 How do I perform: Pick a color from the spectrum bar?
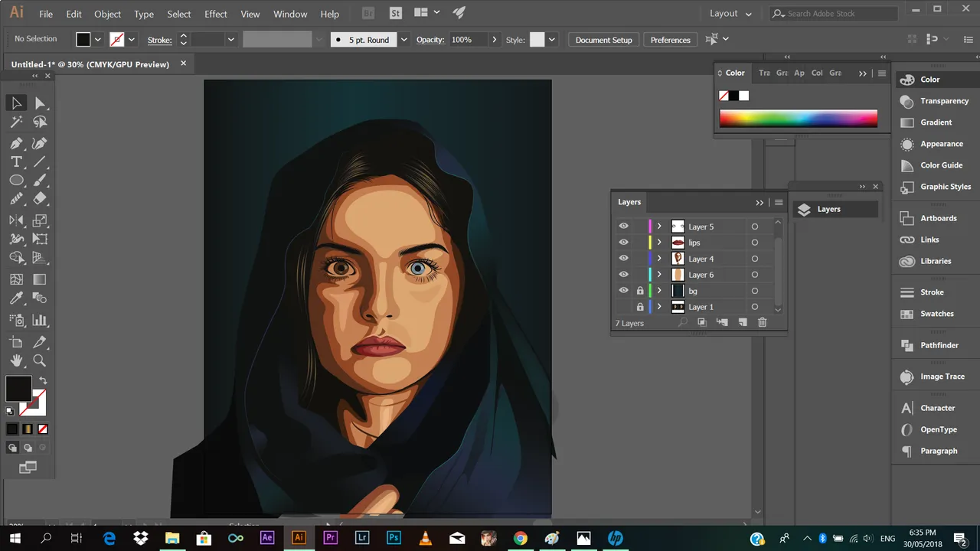pyautogui.click(x=799, y=119)
